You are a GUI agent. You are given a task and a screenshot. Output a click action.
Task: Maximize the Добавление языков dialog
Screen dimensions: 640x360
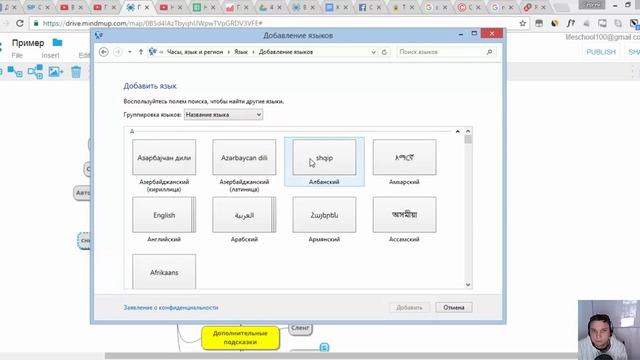coord(474,34)
